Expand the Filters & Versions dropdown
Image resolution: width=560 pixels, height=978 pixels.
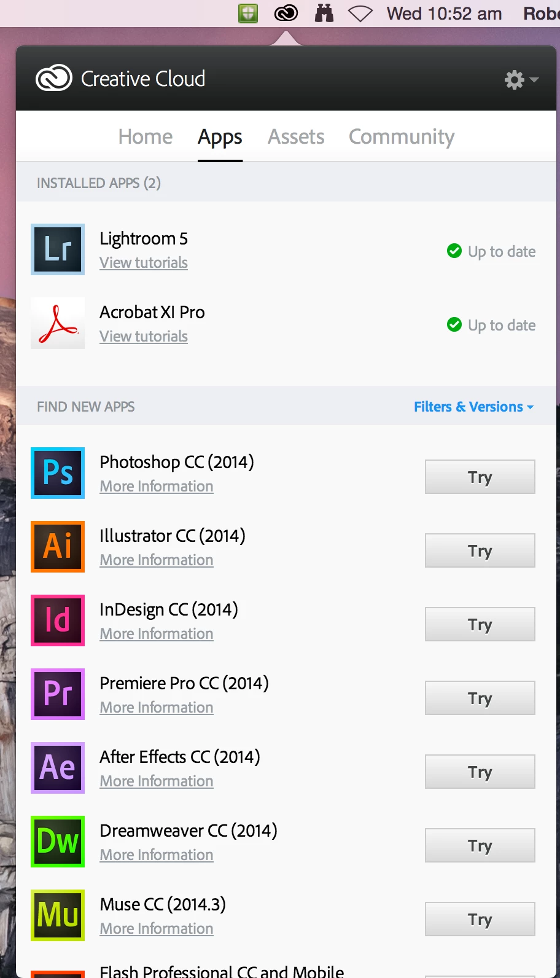coord(473,407)
